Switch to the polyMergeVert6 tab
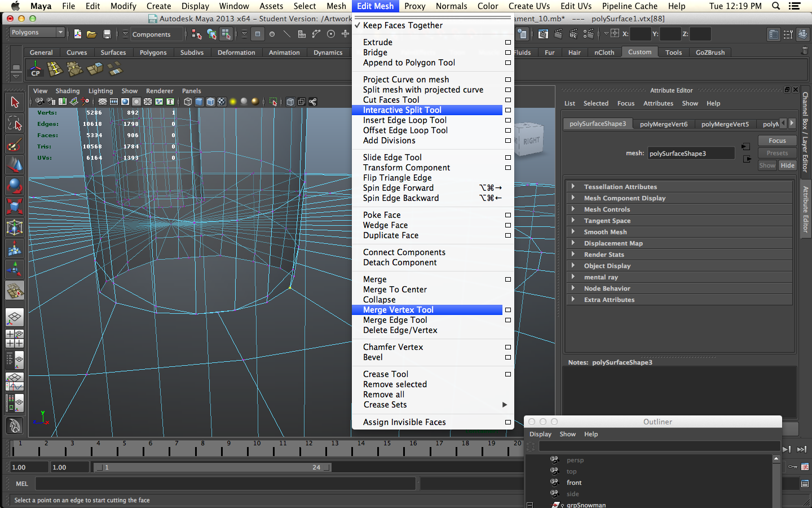Image resolution: width=812 pixels, height=508 pixels. (664, 124)
